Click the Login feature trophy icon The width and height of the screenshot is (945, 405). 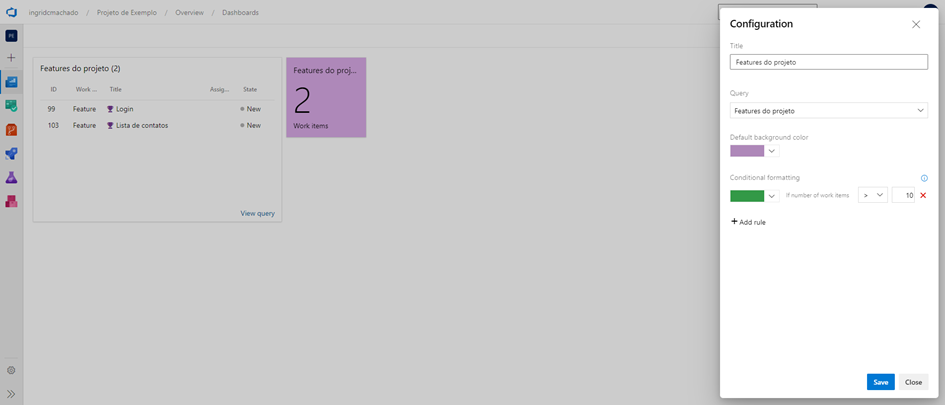pyautogui.click(x=110, y=109)
